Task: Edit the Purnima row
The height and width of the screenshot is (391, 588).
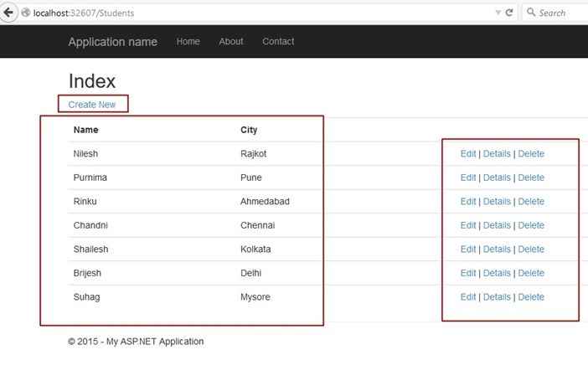Action: pos(468,177)
